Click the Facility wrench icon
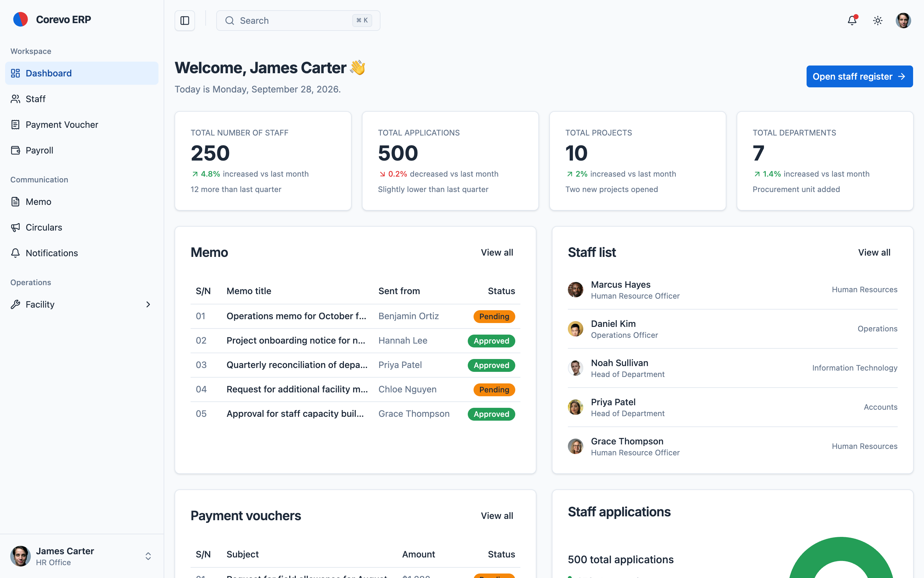This screenshot has width=924, height=578. click(15, 305)
